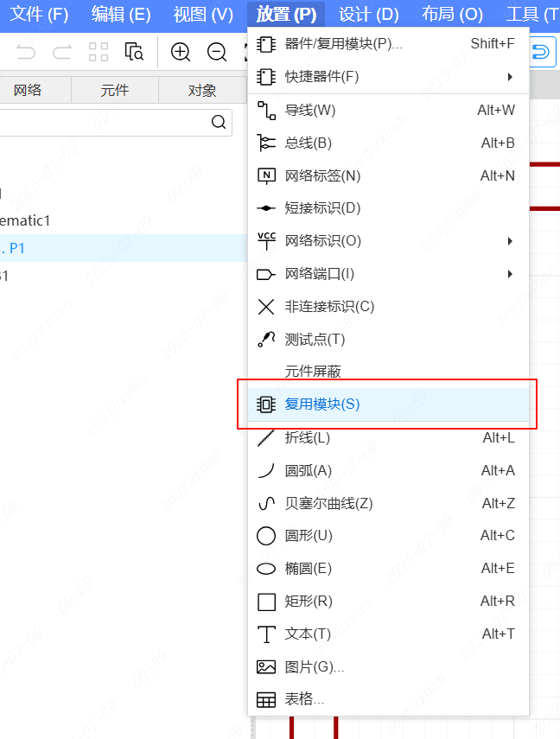The image size is (560, 739).
Task: Click the undo arrow icon
Action: pyautogui.click(x=26, y=52)
